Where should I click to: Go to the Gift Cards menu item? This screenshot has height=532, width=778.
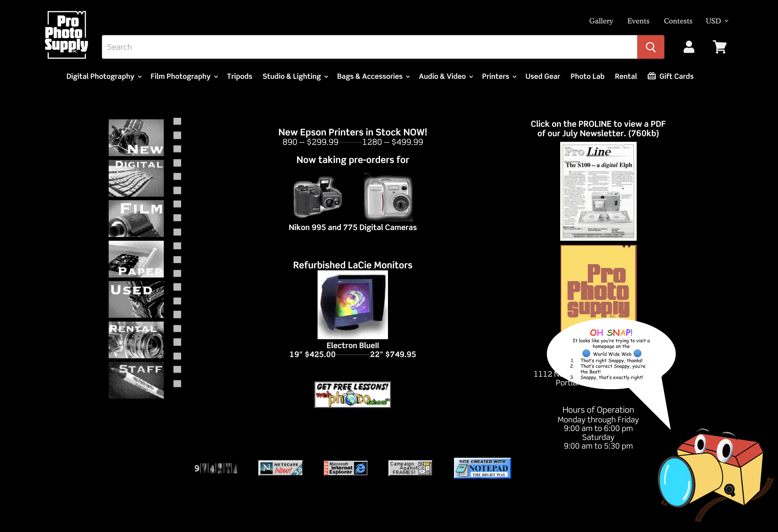[x=671, y=76]
